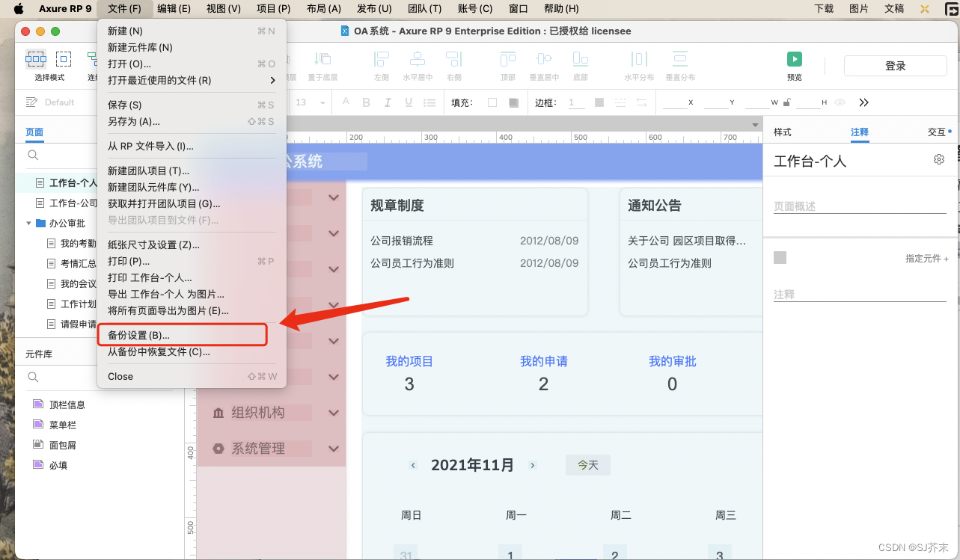This screenshot has width=960, height=560.
Task: Click 我的申请 link
Action: (544, 361)
